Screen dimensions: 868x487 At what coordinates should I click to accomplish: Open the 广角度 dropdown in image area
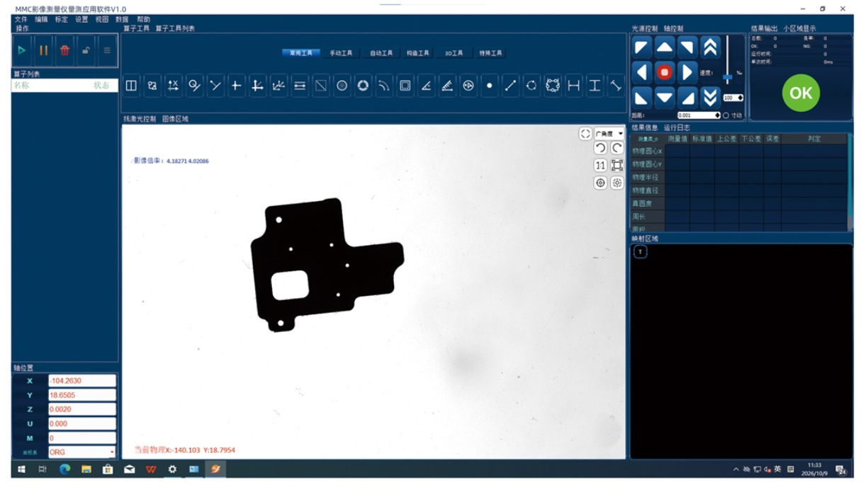pos(609,134)
